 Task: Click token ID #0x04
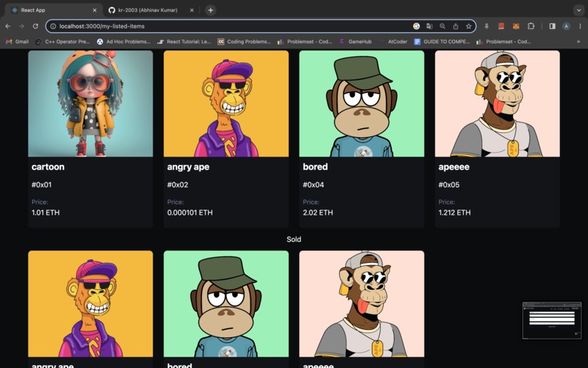[314, 185]
